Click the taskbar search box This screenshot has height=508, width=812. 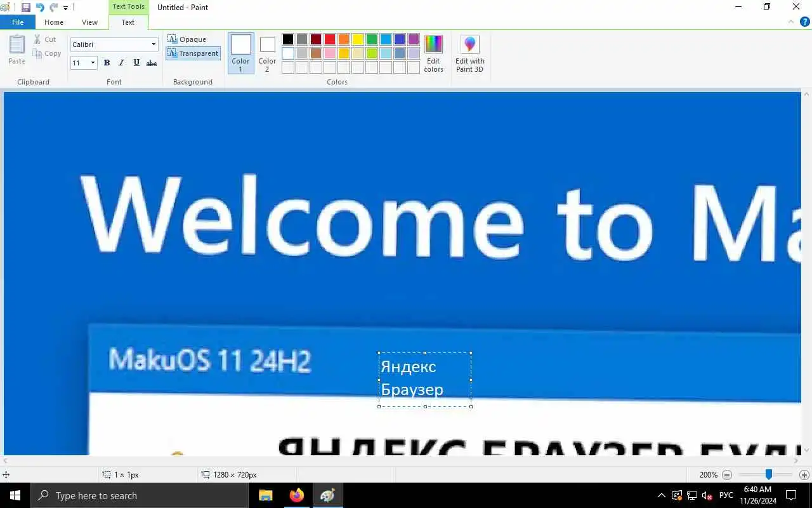point(140,495)
